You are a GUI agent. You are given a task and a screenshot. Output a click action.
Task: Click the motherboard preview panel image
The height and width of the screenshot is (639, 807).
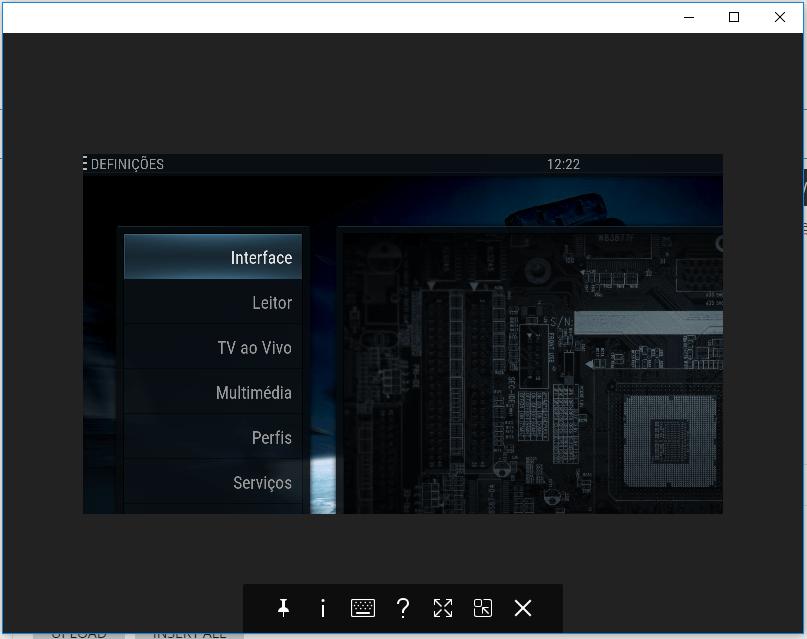(x=530, y=370)
